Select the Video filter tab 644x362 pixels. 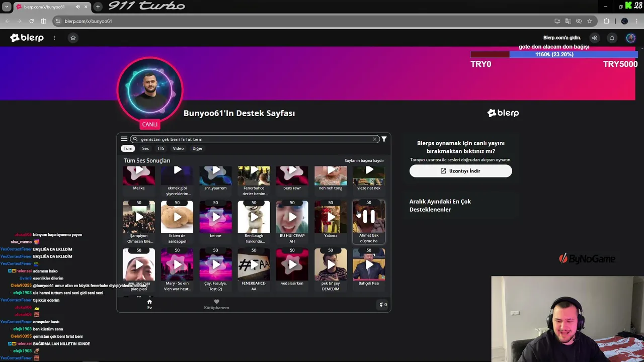click(x=178, y=148)
